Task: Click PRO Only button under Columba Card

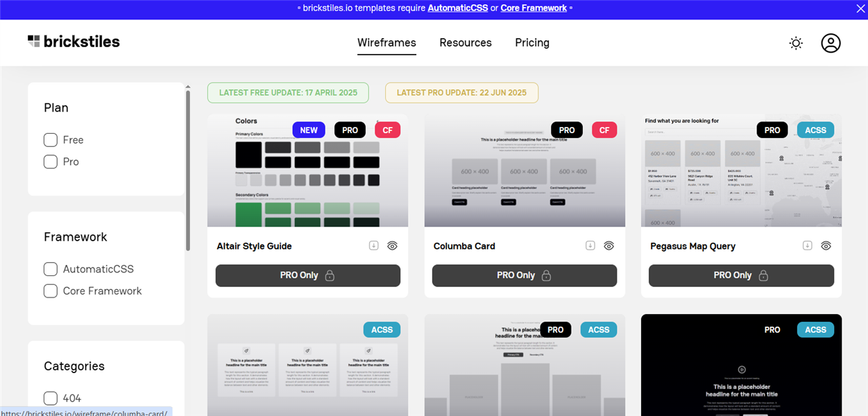Action: point(524,275)
